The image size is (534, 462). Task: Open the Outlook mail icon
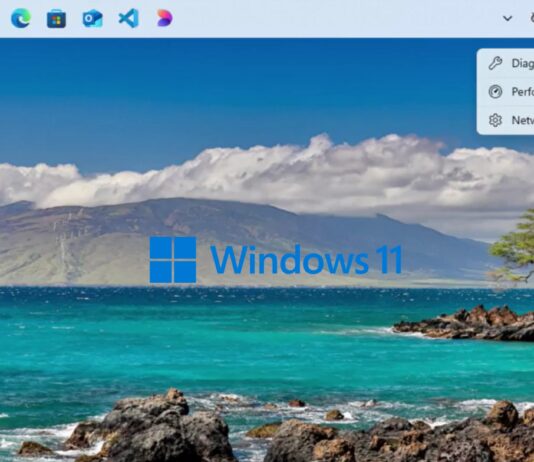92,18
